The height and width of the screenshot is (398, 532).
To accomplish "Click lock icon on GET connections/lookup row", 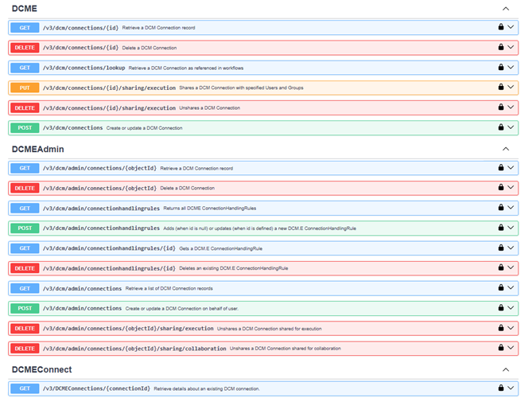I will [x=501, y=67].
